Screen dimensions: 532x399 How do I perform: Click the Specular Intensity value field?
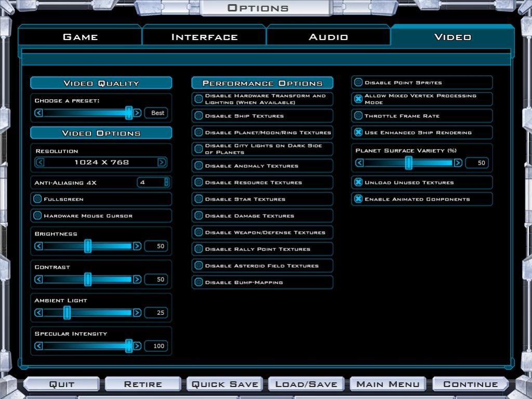156,345
